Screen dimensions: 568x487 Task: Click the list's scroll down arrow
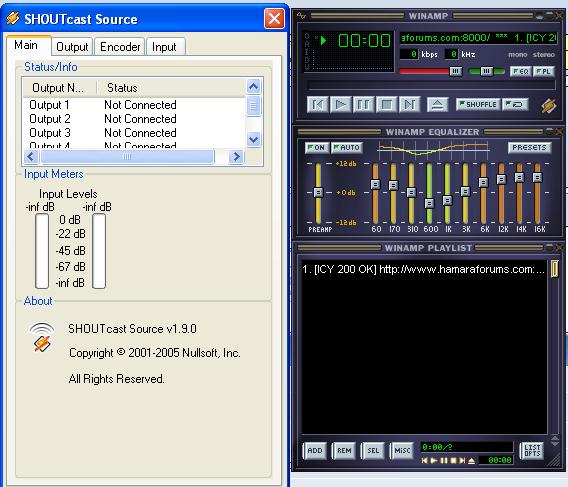254,139
